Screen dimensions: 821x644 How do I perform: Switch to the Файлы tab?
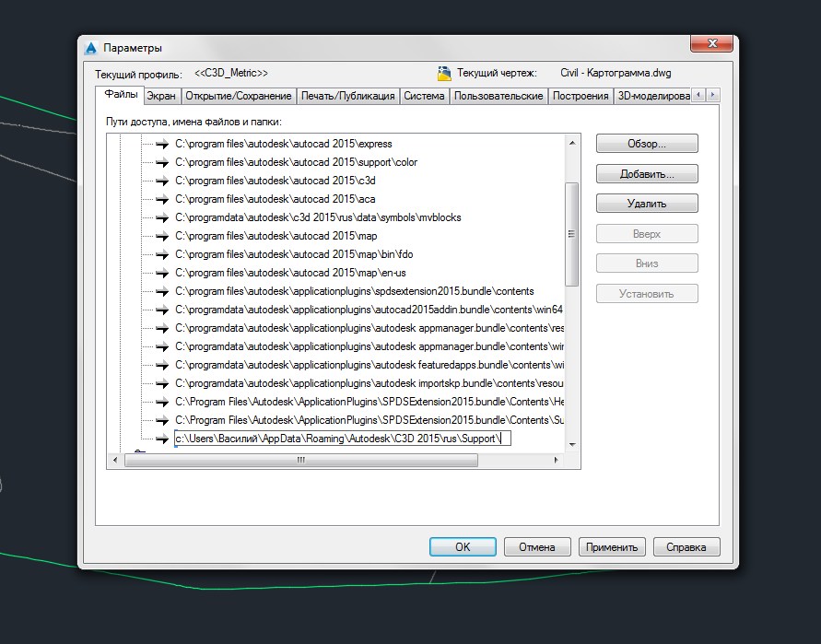(121, 94)
